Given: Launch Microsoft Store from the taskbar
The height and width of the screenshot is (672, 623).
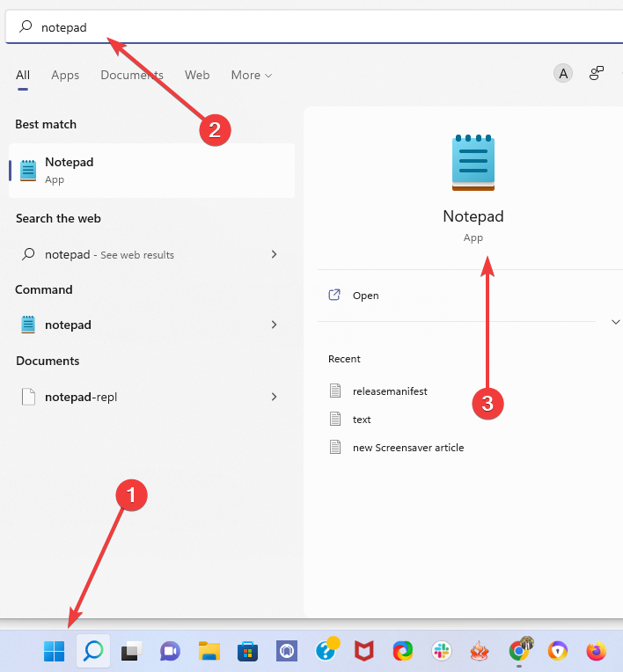Looking at the screenshot, I should click(247, 652).
